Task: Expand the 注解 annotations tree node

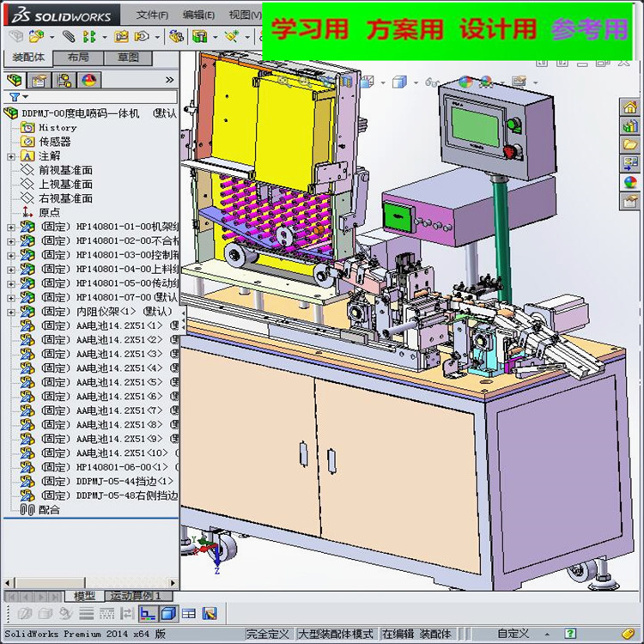Action: click(11, 156)
